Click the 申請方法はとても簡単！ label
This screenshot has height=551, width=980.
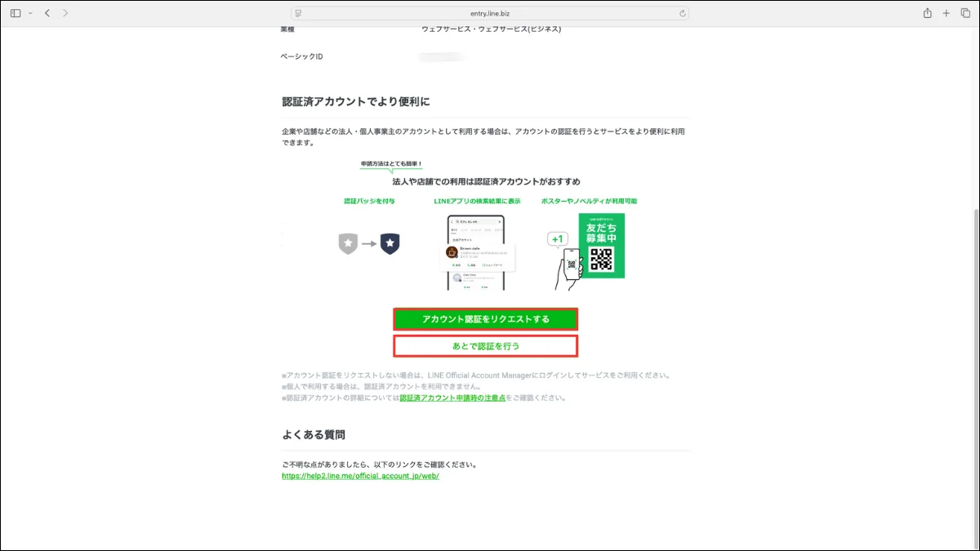pyautogui.click(x=392, y=164)
